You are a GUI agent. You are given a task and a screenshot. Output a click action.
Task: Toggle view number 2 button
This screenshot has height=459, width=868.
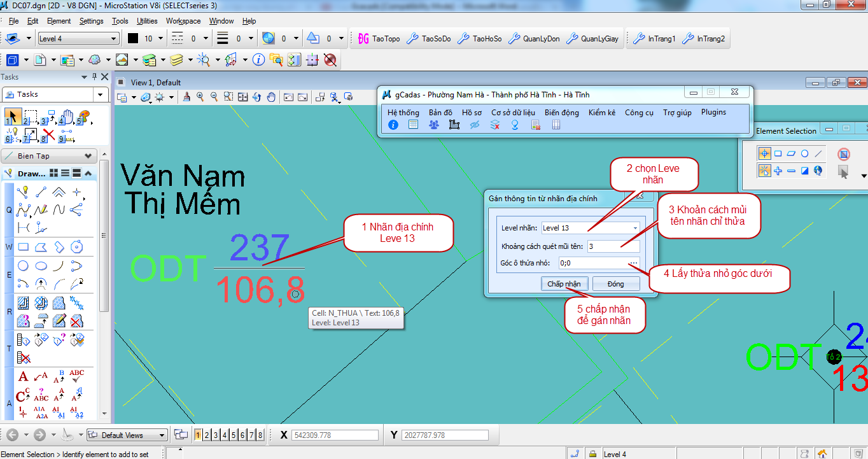point(207,435)
